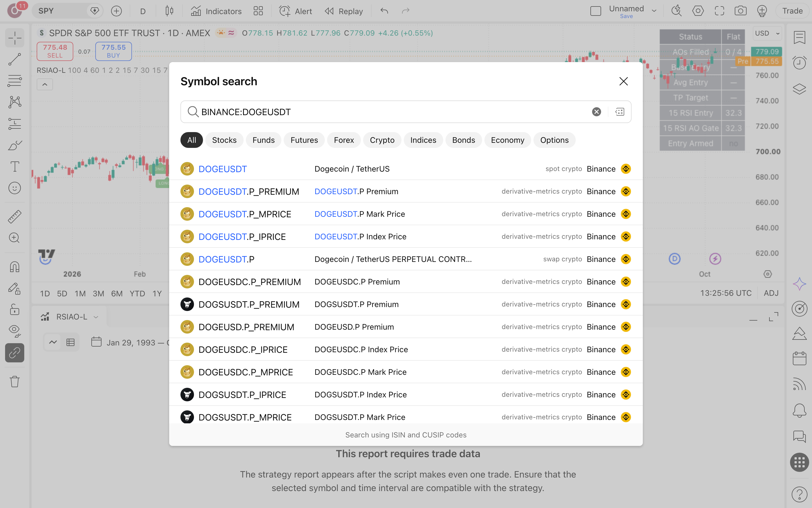
Task: Toggle lock all drawing tools
Action: point(15,310)
